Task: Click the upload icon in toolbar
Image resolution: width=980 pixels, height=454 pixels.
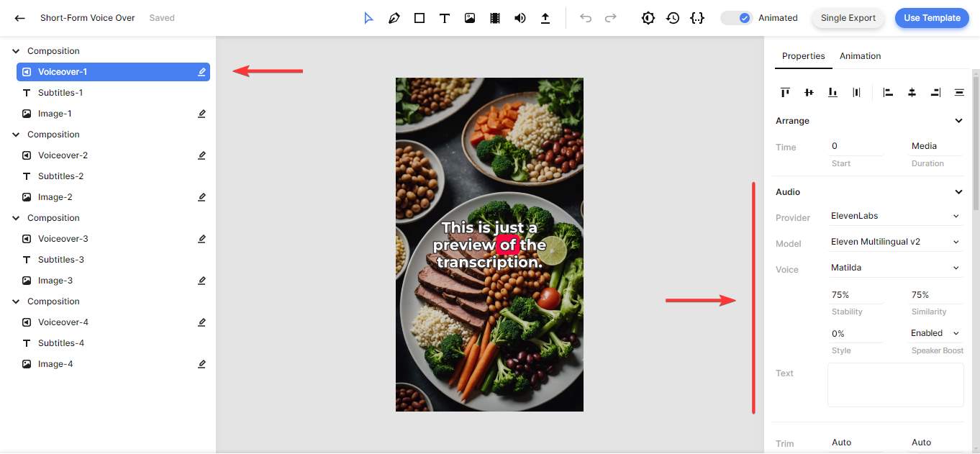Action: [x=545, y=18]
